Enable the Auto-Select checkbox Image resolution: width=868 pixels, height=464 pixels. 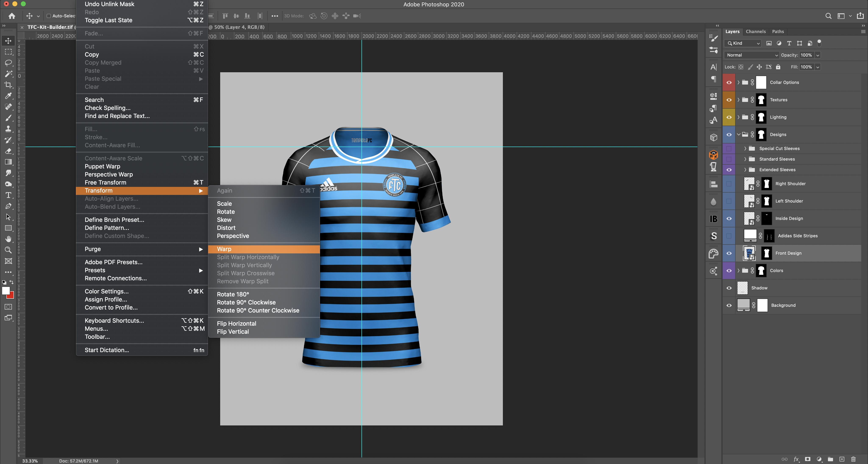(49, 16)
